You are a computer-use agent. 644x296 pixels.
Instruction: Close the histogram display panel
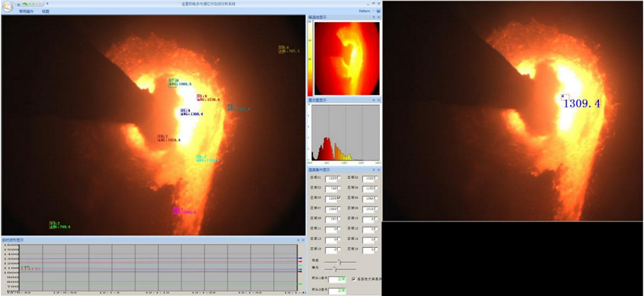pos(377,100)
